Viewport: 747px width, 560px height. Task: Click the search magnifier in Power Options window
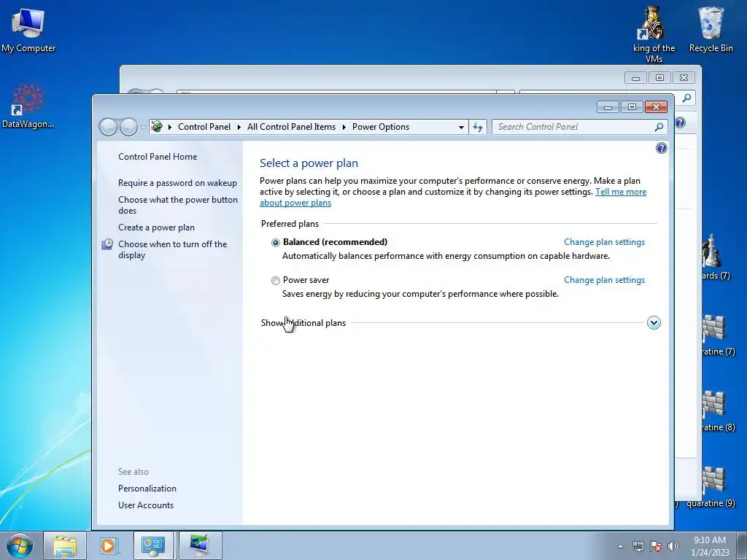pos(659,127)
